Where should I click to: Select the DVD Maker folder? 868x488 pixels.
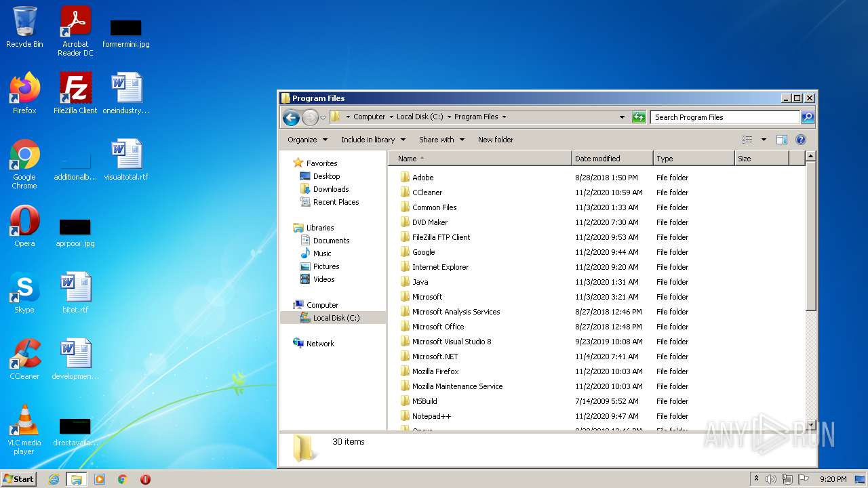[430, 222]
